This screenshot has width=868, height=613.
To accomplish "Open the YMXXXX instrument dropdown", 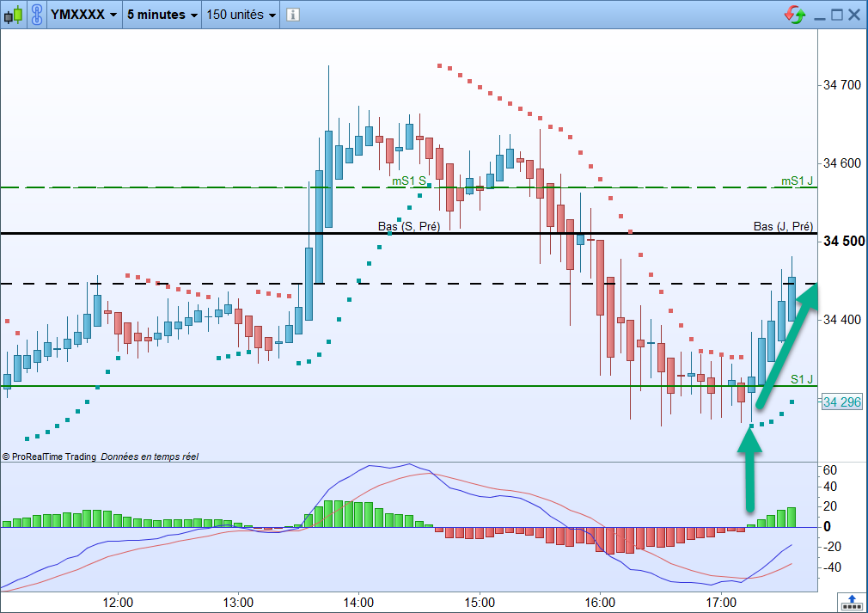I will point(83,15).
